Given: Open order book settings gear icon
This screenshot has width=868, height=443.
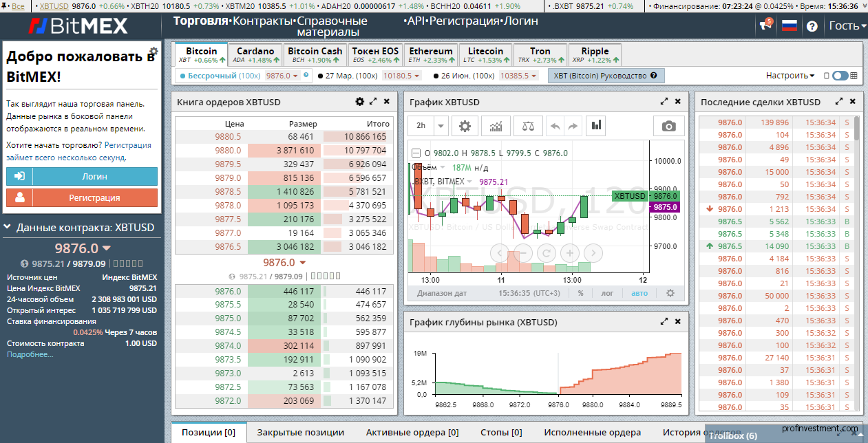Looking at the screenshot, I should coord(359,102).
